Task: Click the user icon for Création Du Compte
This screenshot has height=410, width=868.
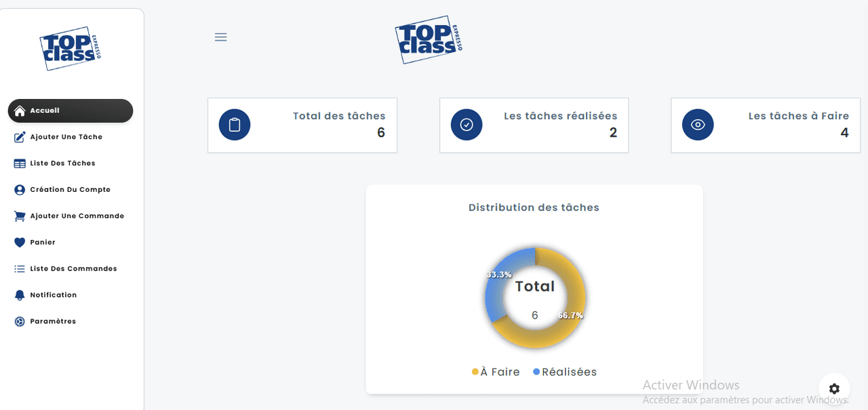Action: (20, 190)
